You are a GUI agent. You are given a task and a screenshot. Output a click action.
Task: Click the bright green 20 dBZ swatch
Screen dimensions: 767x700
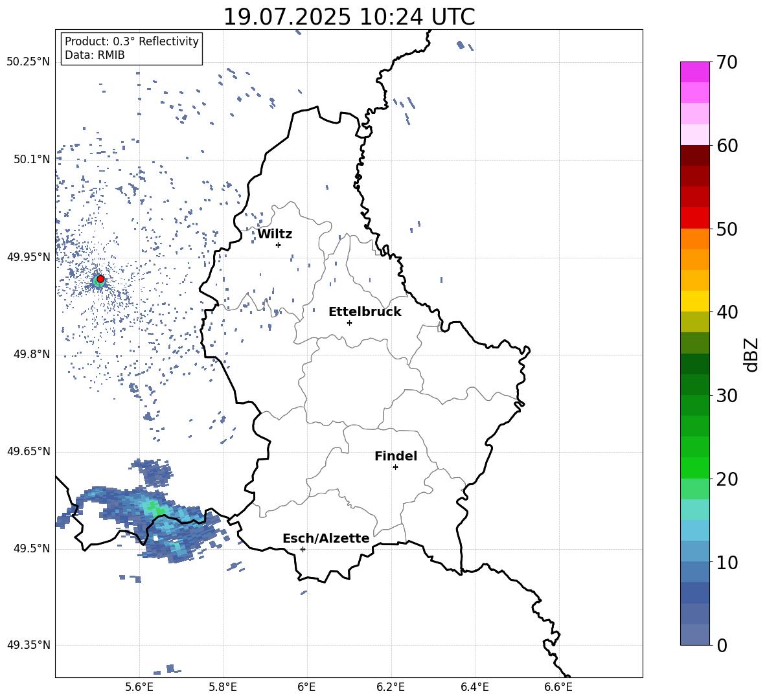point(695,468)
